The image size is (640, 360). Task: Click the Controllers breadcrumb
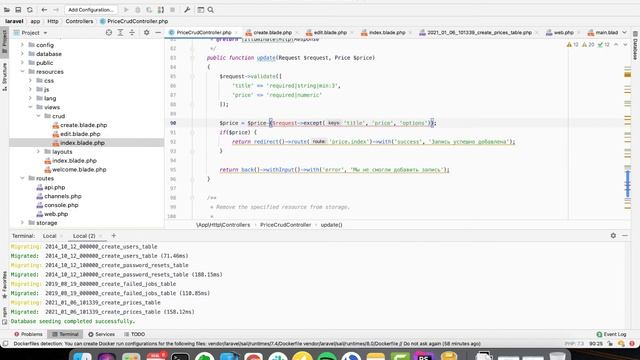tap(79, 21)
